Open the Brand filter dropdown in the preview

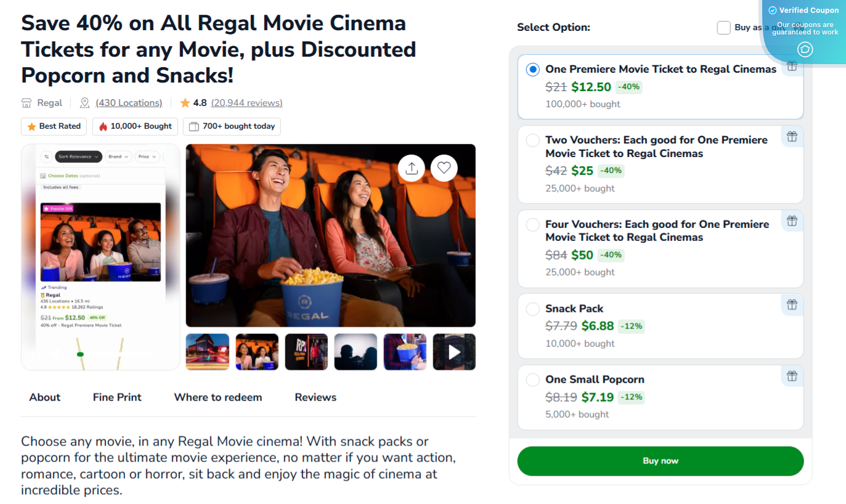click(118, 156)
